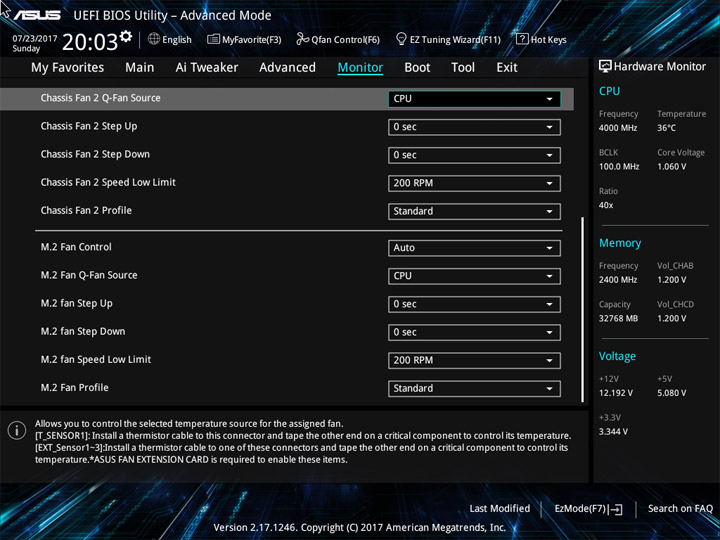Click the Ratio value 40x

[x=606, y=205]
